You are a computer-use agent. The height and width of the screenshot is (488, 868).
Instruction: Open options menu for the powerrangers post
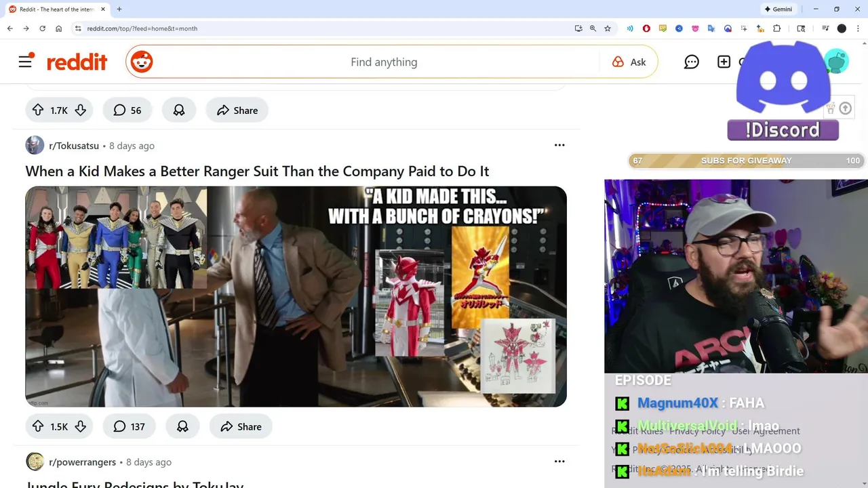[x=559, y=462]
